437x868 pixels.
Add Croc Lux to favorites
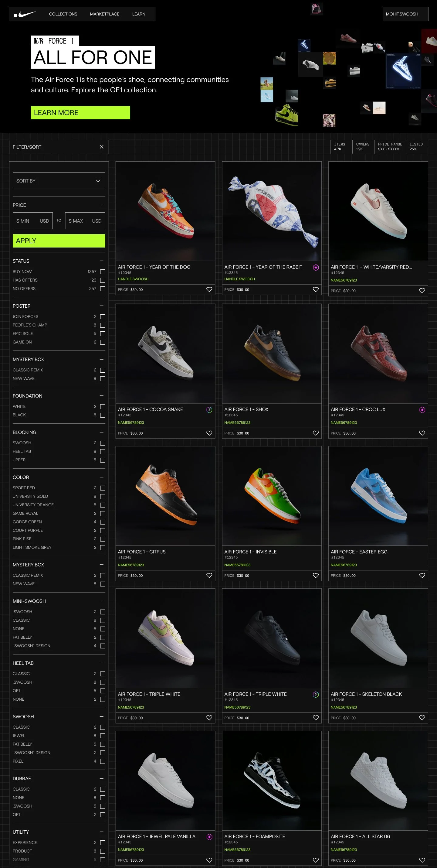[422, 433]
